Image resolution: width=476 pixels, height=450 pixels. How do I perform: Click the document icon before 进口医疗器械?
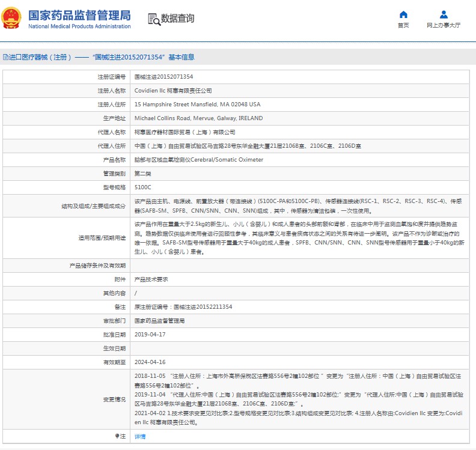[5, 57]
